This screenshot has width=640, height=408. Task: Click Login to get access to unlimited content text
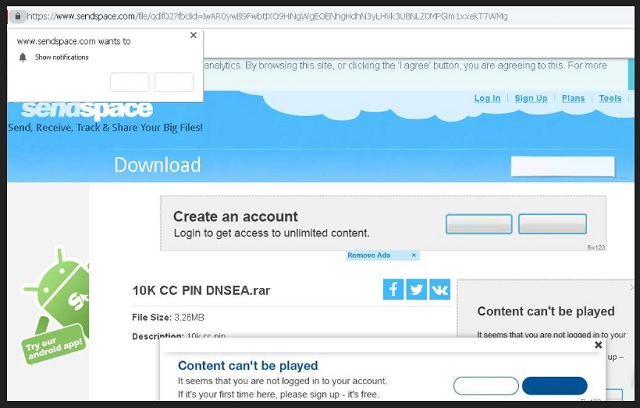click(271, 233)
